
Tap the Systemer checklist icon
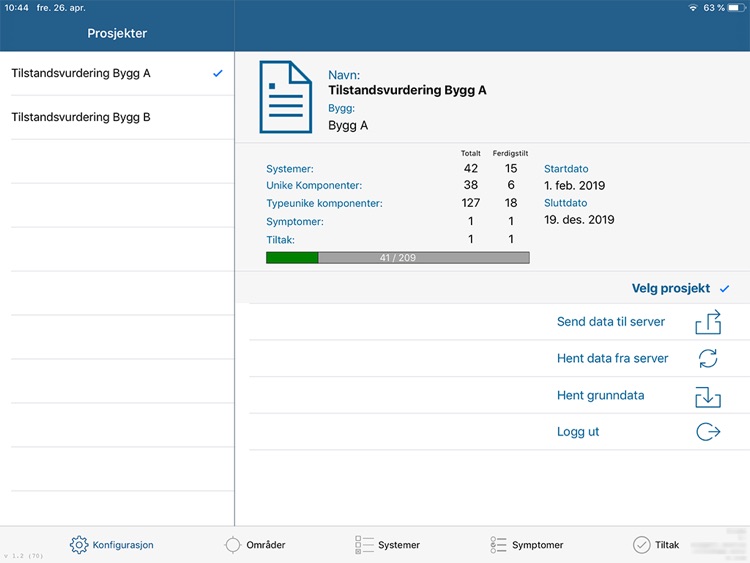tap(364, 545)
